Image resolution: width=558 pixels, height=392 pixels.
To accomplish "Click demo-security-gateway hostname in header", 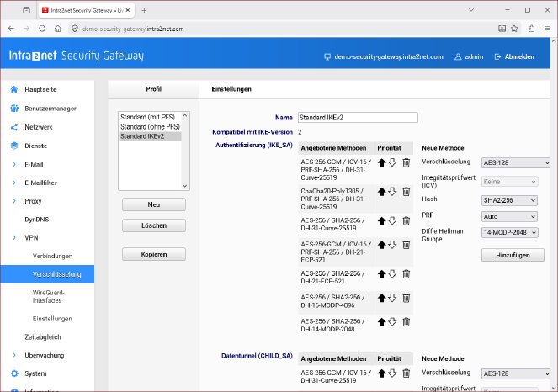I will point(384,56).
